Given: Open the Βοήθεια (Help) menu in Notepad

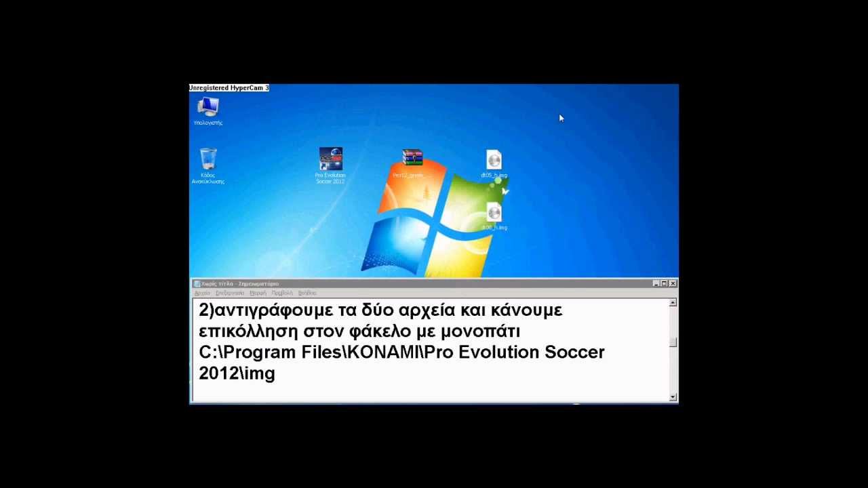Looking at the screenshot, I should pyautogui.click(x=307, y=293).
